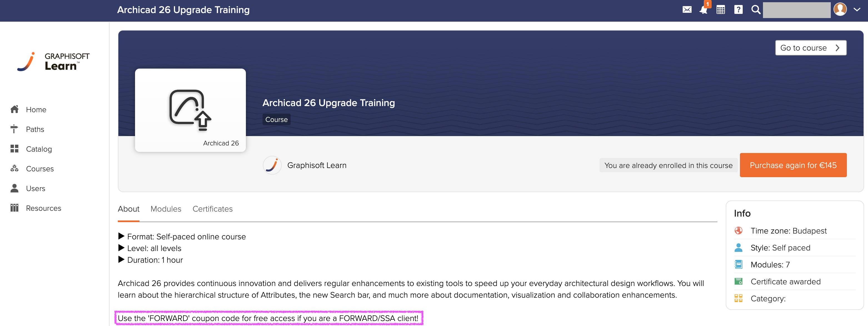
Task: Open the Users section
Action: (x=35, y=188)
